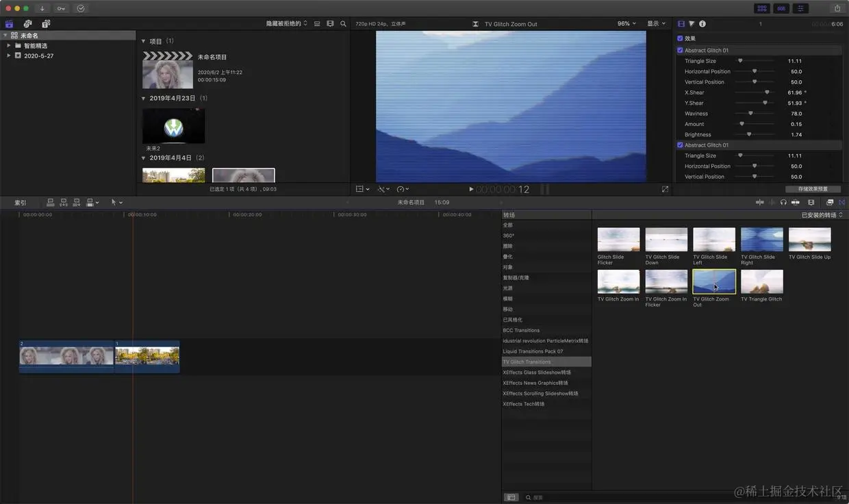Open the Info inspector icon
This screenshot has width=849, height=504.
(702, 23)
